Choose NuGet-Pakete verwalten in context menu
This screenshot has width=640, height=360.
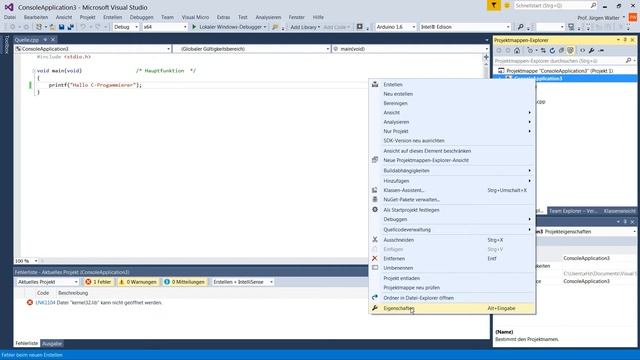pos(452,200)
